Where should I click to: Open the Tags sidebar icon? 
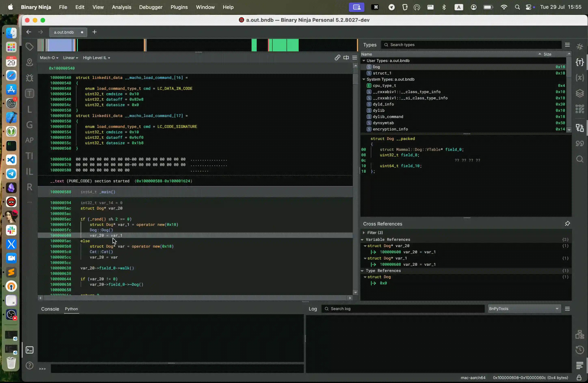(x=29, y=46)
